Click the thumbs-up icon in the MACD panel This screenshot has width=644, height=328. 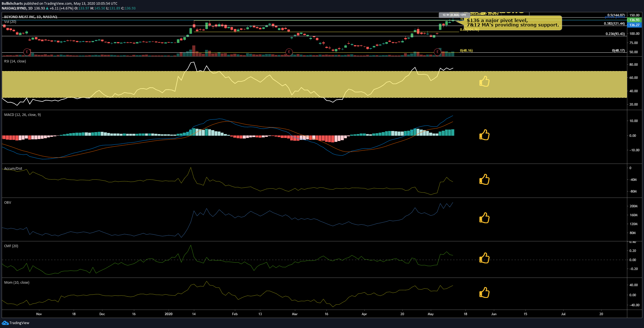point(484,135)
